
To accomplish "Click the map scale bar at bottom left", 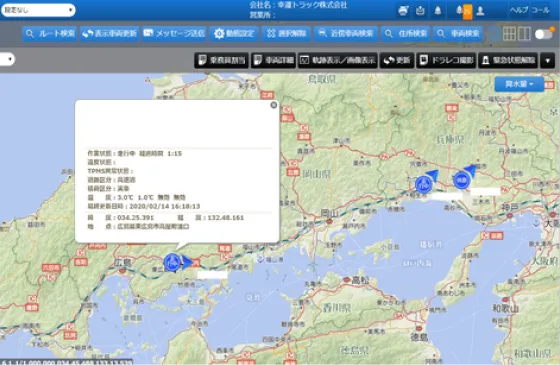I will pyautogui.click(x=66, y=362).
